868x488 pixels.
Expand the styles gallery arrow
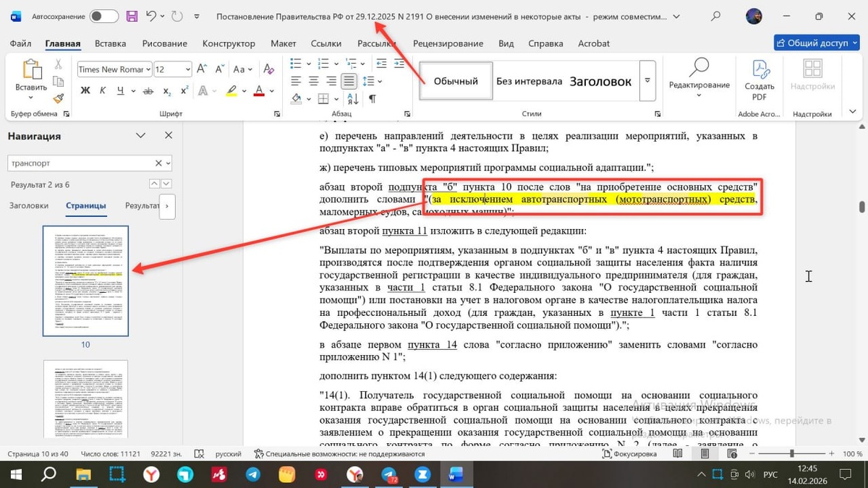[647, 81]
